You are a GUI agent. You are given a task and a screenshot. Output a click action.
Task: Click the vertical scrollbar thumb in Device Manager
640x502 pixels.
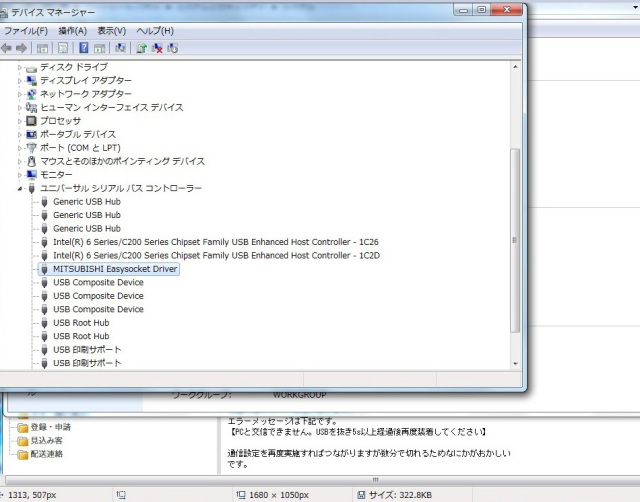pos(515,240)
